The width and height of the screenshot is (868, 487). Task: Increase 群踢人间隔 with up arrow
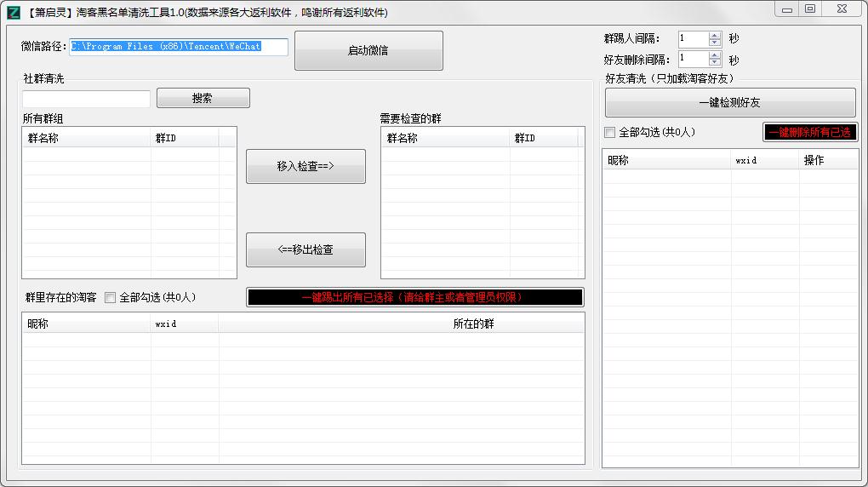(x=714, y=35)
